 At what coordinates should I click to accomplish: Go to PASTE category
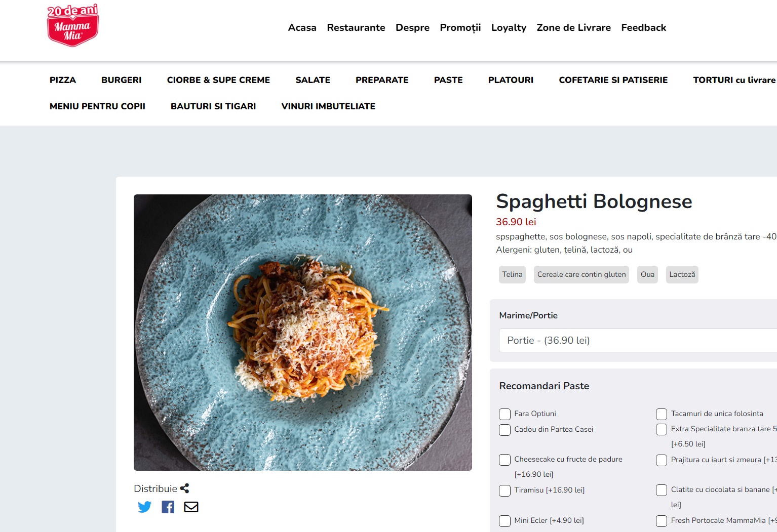[x=448, y=80]
